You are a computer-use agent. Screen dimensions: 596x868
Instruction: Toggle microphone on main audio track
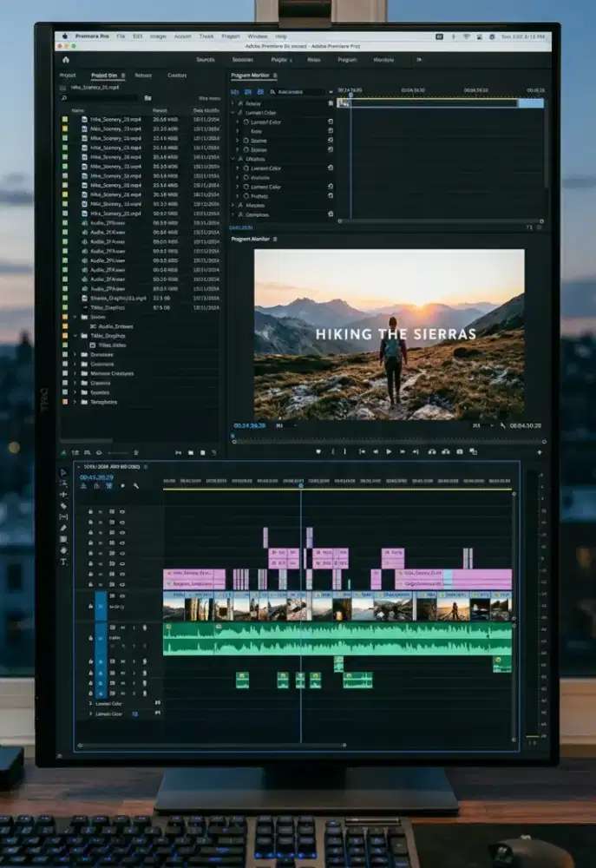click(x=144, y=628)
